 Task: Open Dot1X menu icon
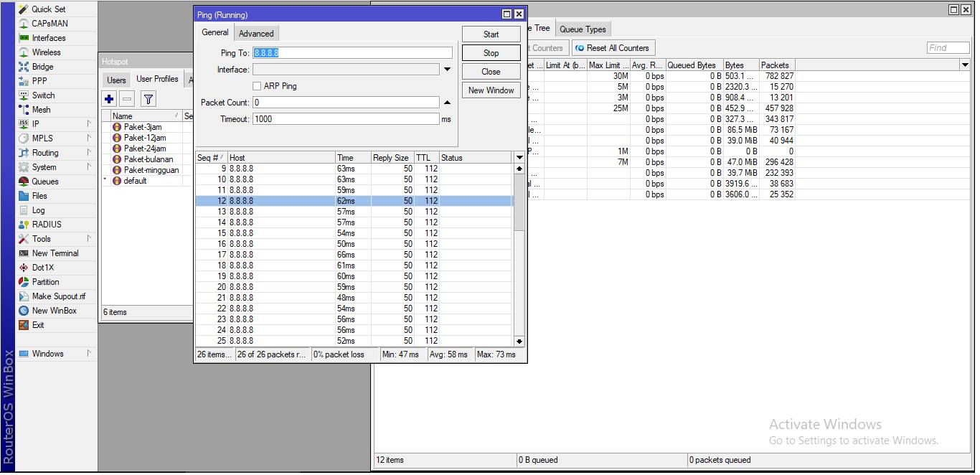coord(24,268)
